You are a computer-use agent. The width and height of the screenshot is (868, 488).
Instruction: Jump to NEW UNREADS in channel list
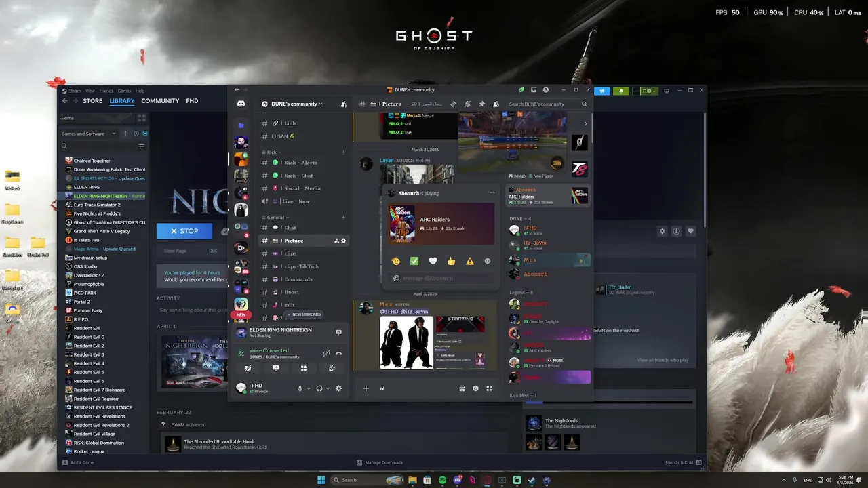coord(304,314)
